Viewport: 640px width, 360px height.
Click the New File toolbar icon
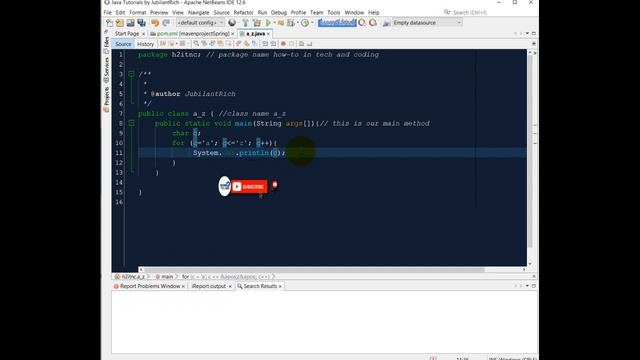tap(109, 23)
